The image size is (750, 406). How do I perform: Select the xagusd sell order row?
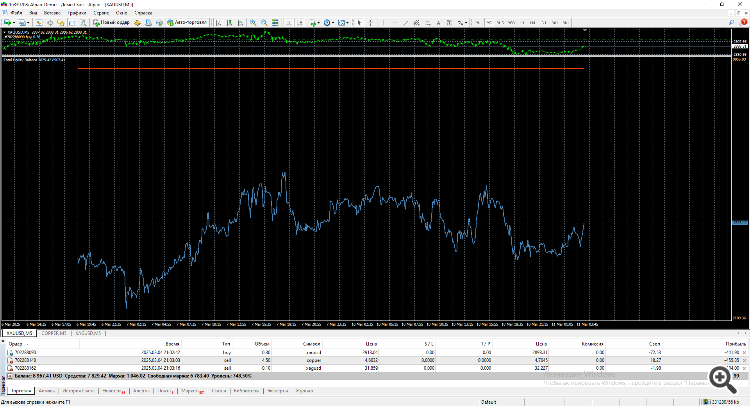(x=375, y=368)
